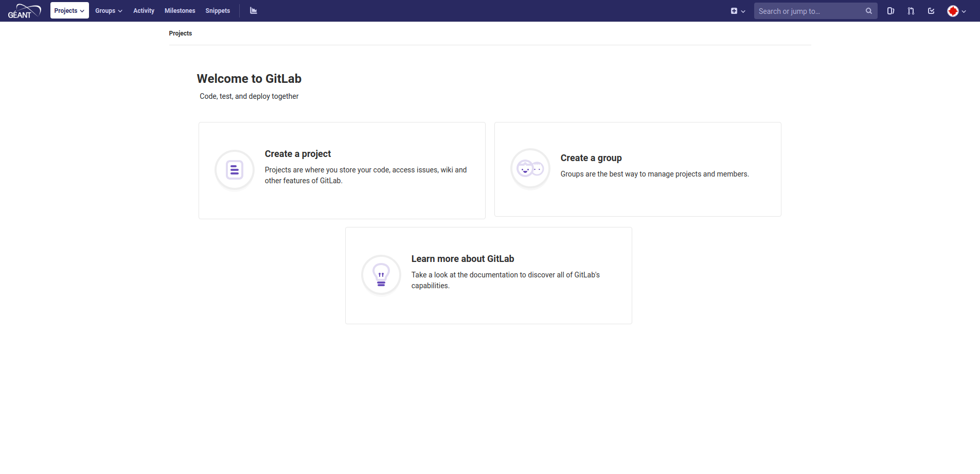Click the 'Projects are where you store' description
Viewport: 980px width, 474px height.
pos(366,175)
